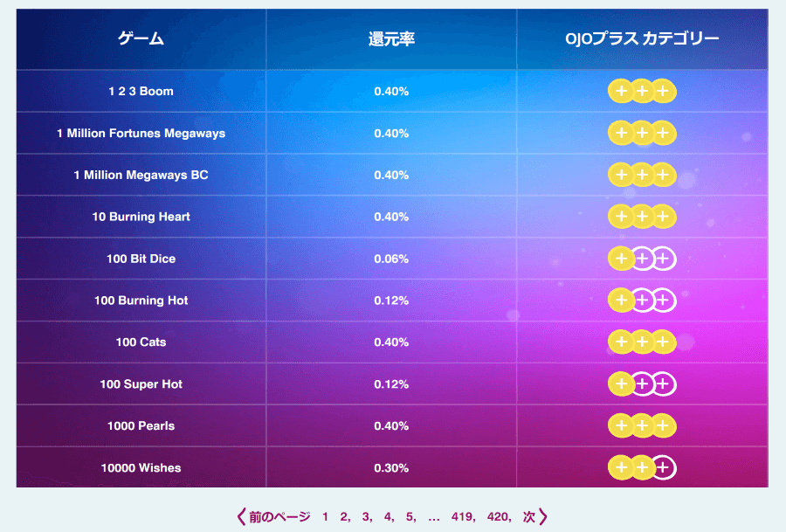Open page 419 in pagination

462,516
